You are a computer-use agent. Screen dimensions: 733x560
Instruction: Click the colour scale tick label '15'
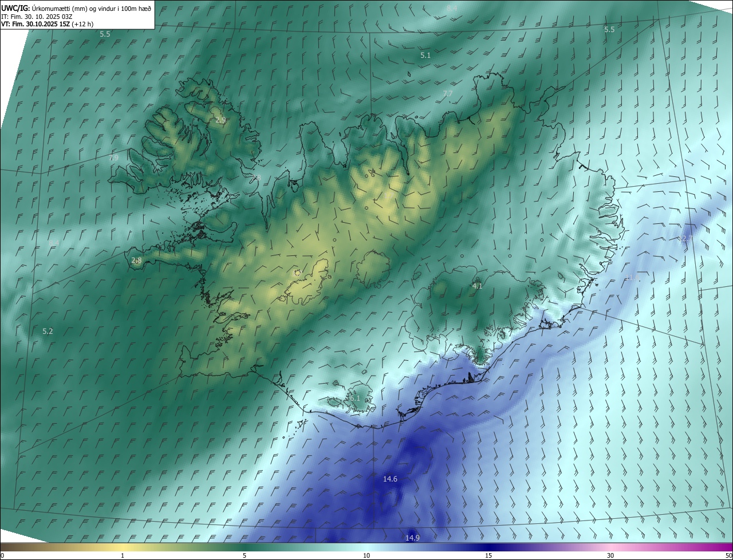tap(488, 555)
